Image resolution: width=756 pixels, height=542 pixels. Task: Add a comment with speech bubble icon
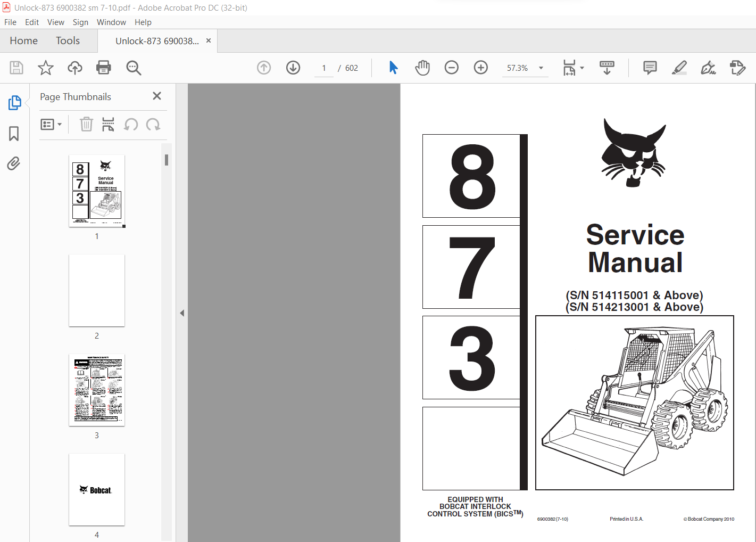click(x=650, y=68)
